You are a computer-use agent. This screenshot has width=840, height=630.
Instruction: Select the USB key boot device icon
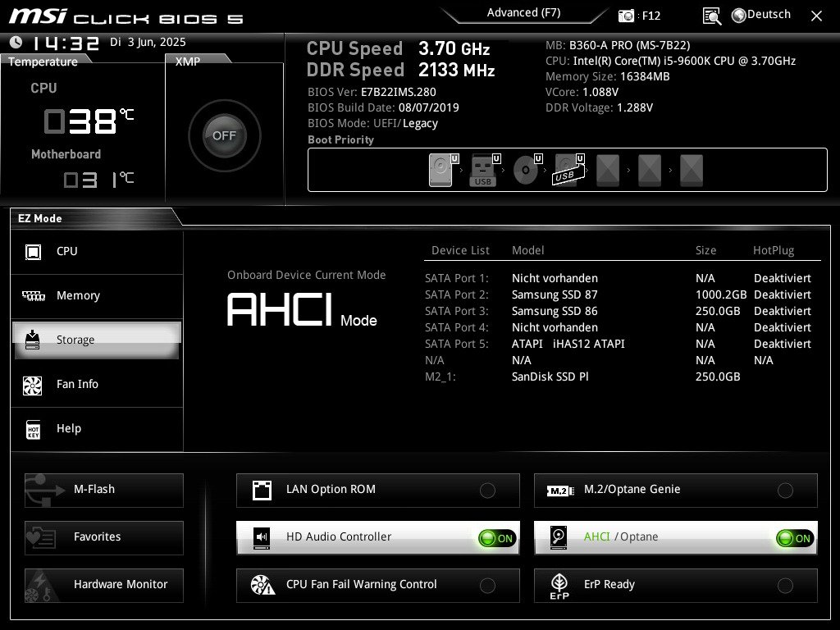tap(485, 170)
